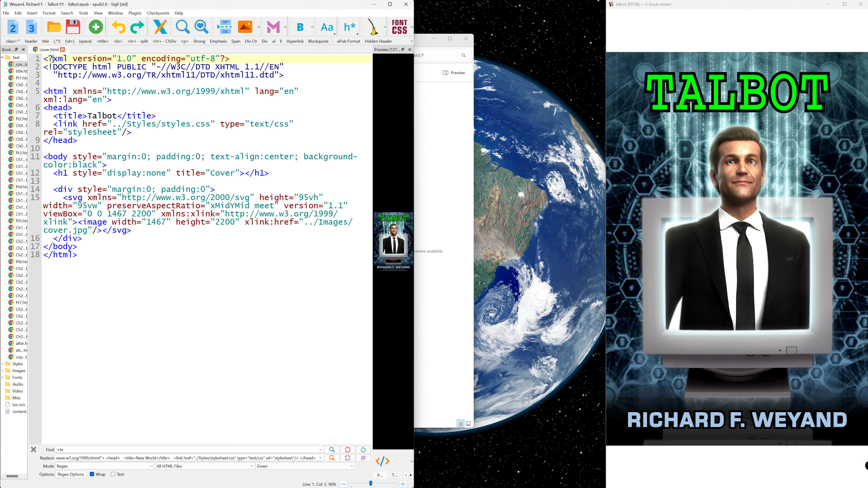Open the All HTML Files scope dropdown
Viewport: 868px width, 488px height.
[x=205, y=466]
